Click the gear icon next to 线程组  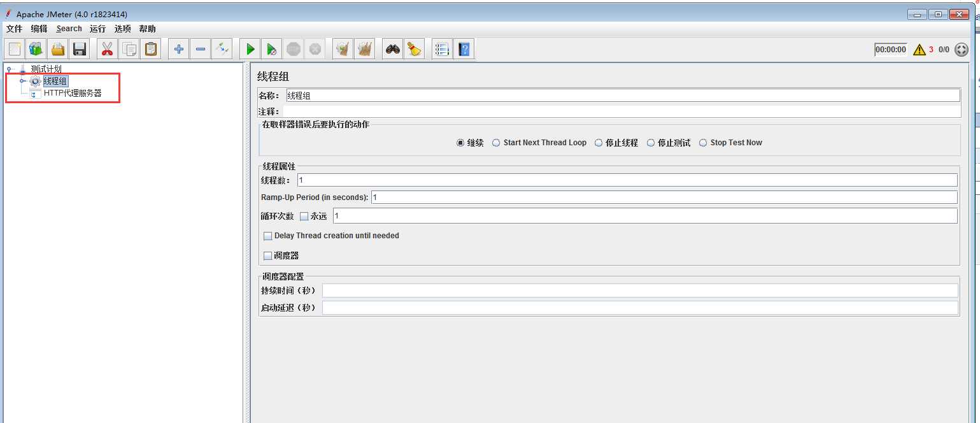[x=35, y=81]
